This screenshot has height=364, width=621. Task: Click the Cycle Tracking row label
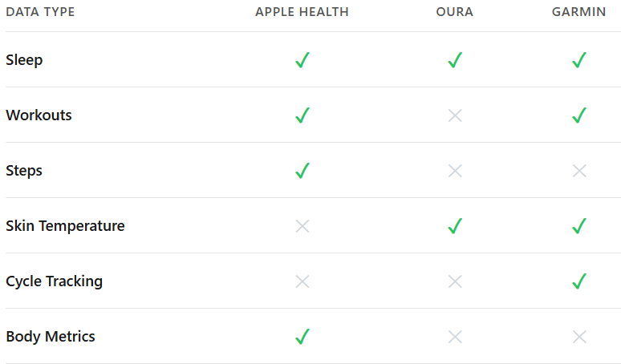click(x=54, y=281)
